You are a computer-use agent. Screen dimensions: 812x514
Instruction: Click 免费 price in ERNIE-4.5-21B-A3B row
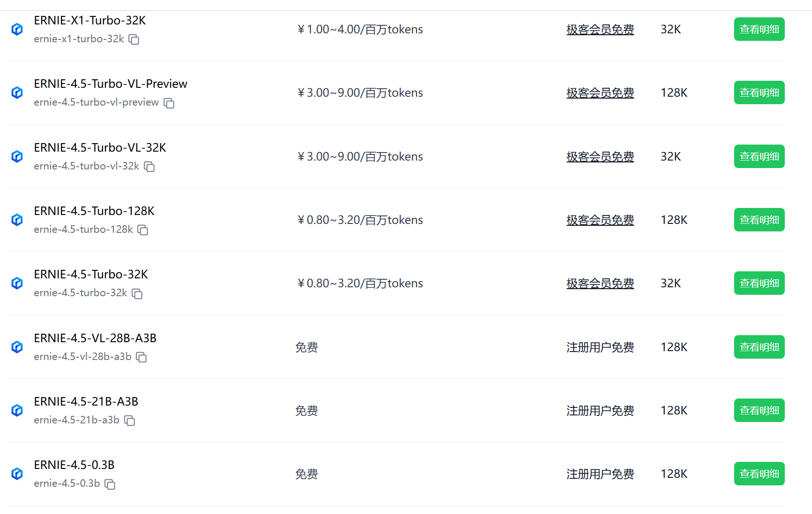pyautogui.click(x=307, y=411)
